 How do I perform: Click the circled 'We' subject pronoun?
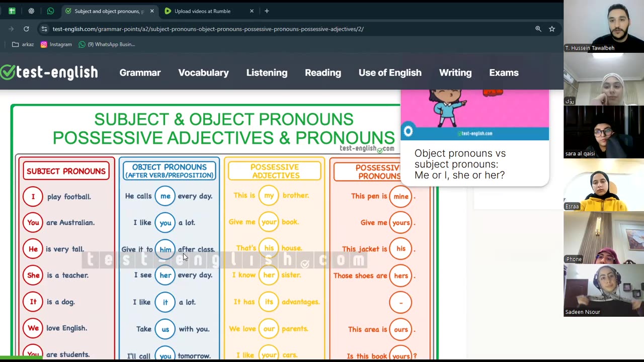33,328
